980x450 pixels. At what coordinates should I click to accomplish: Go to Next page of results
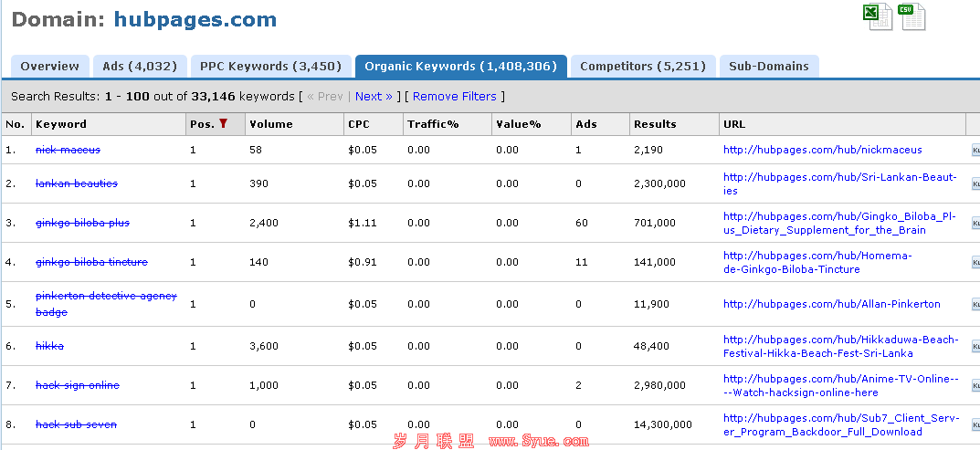[x=374, y=96]
